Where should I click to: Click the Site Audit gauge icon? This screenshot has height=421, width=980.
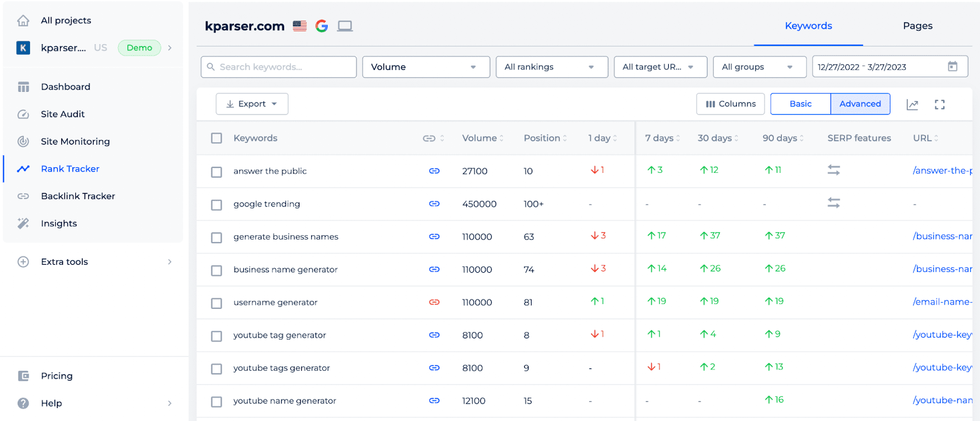(23, 114)
